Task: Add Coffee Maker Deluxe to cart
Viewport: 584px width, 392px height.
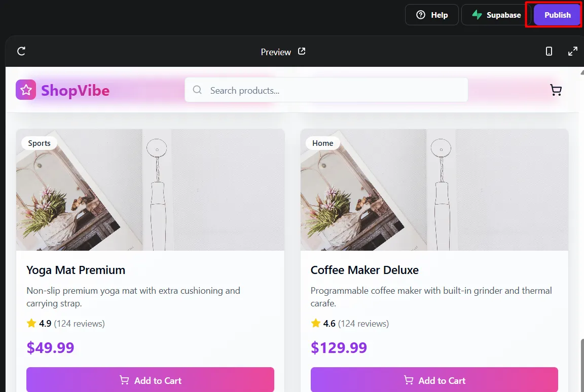Action: point(434,380)
